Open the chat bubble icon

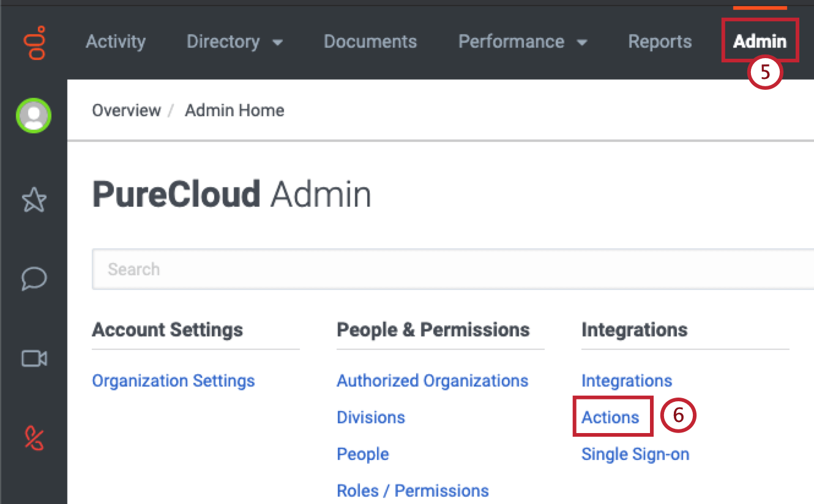pyautogui.click(x=33, y=279)
